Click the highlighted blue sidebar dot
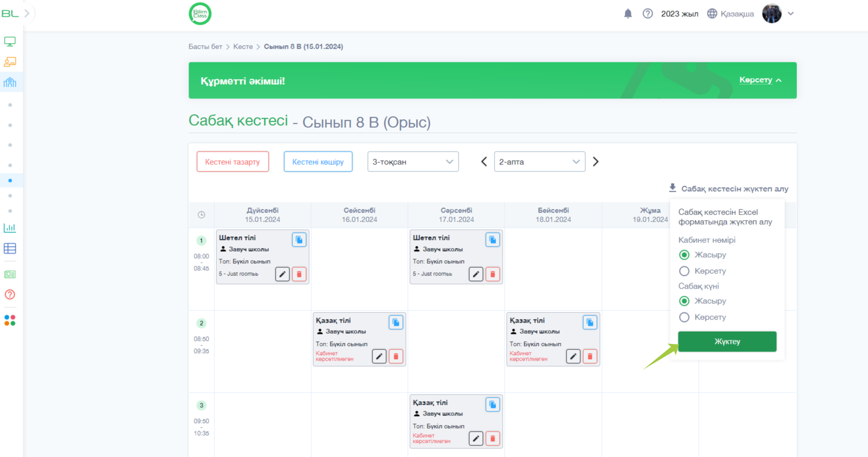The width and height of the screenshot is (868, 457). click(x=10, y=181)
